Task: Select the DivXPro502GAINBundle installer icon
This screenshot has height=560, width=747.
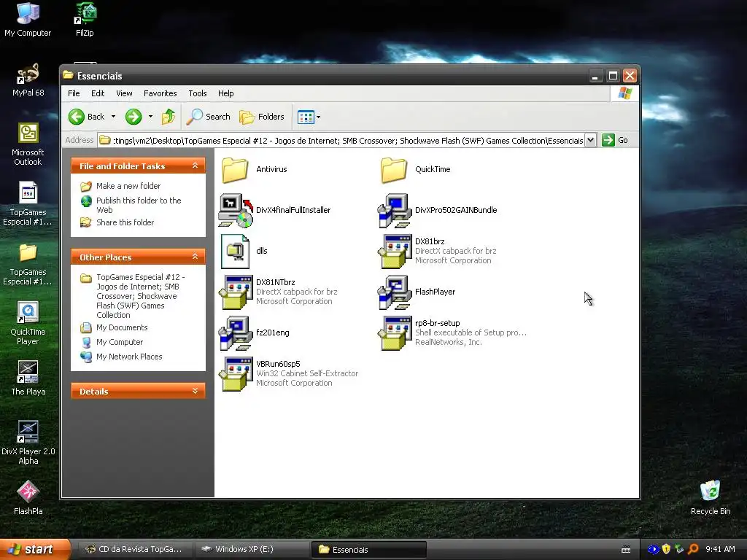Action: click(395, 211)
